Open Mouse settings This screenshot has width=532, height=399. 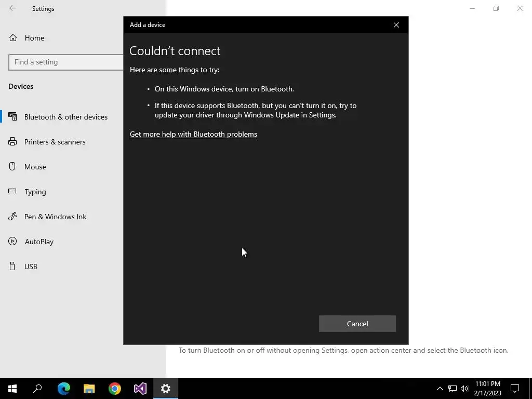click(35, 167)
